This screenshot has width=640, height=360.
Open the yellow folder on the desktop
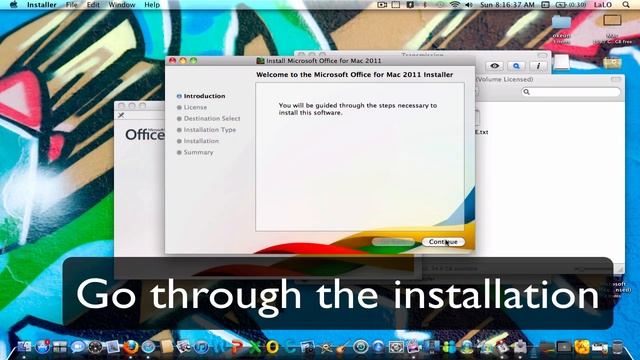pyautogui.click(x=612, y=63)
